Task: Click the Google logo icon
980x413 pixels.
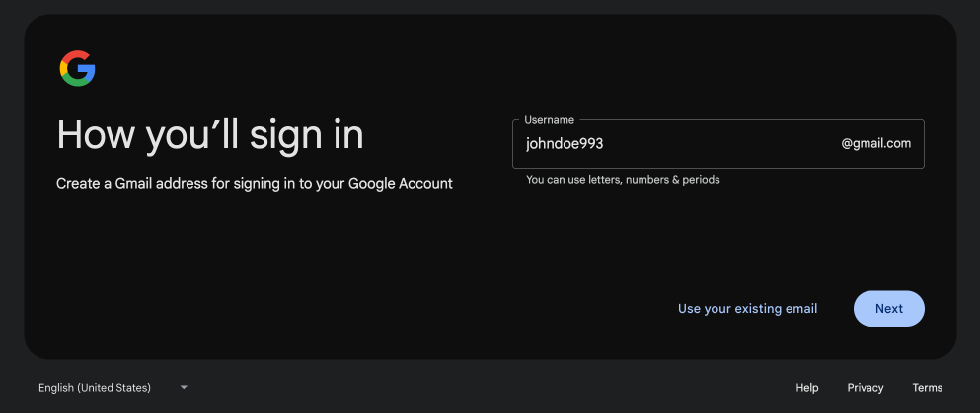Action: (77, 69)
